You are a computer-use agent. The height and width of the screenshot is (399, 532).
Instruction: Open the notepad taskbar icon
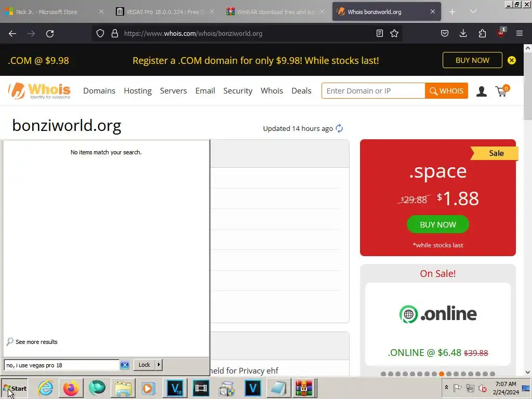(x=278, y=388)
